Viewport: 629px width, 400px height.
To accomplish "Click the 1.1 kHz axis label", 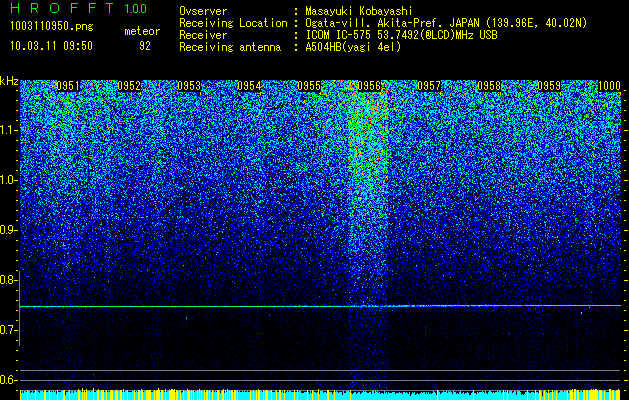I will (8, 130).
